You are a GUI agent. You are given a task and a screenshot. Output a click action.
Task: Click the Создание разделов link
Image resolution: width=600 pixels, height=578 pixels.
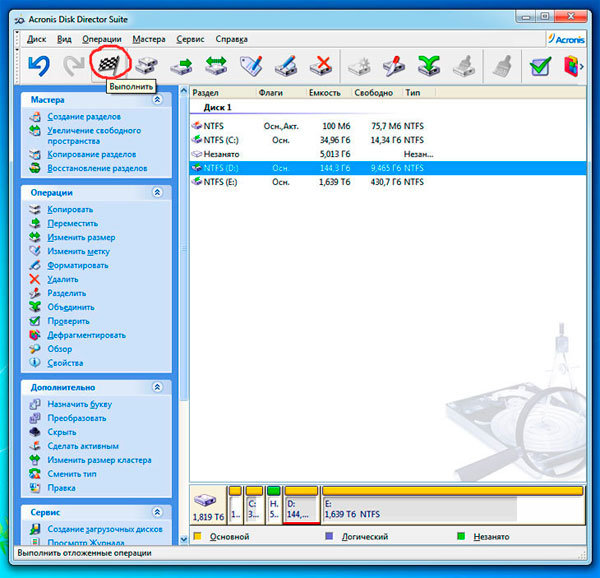click(x=85, y=117)
